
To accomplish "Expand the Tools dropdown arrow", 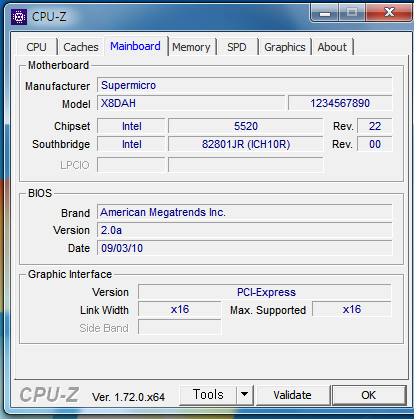I will pos(245,395).
